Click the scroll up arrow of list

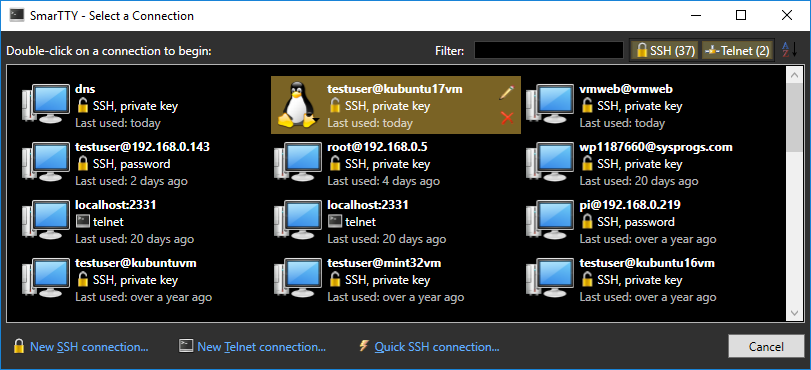(x=793, y=75)
